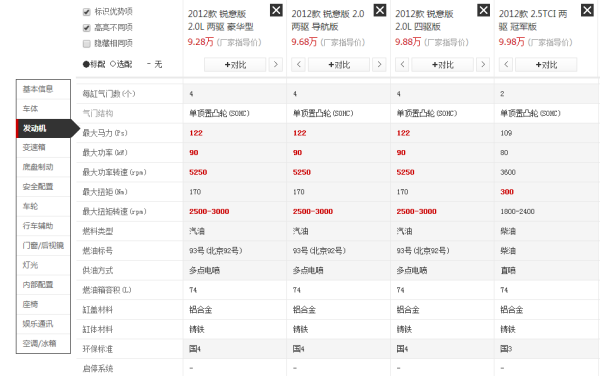Jump to the 座椅 section in sidebar
Image resolution: width=600 pixels, height=376 pixels.
(43, 304)
